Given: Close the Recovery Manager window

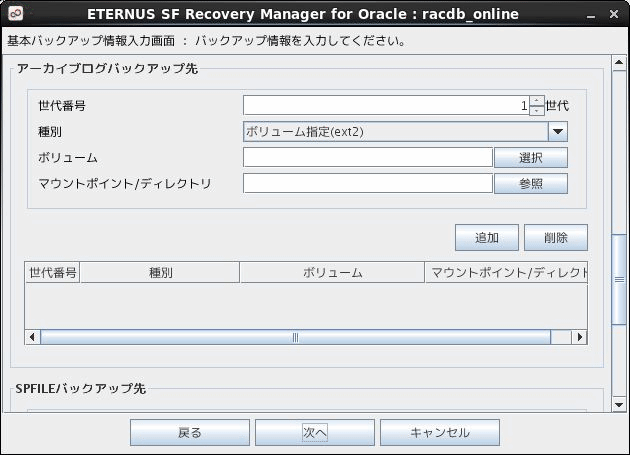Looking at the screenshot, I should (x=614, y=14).
